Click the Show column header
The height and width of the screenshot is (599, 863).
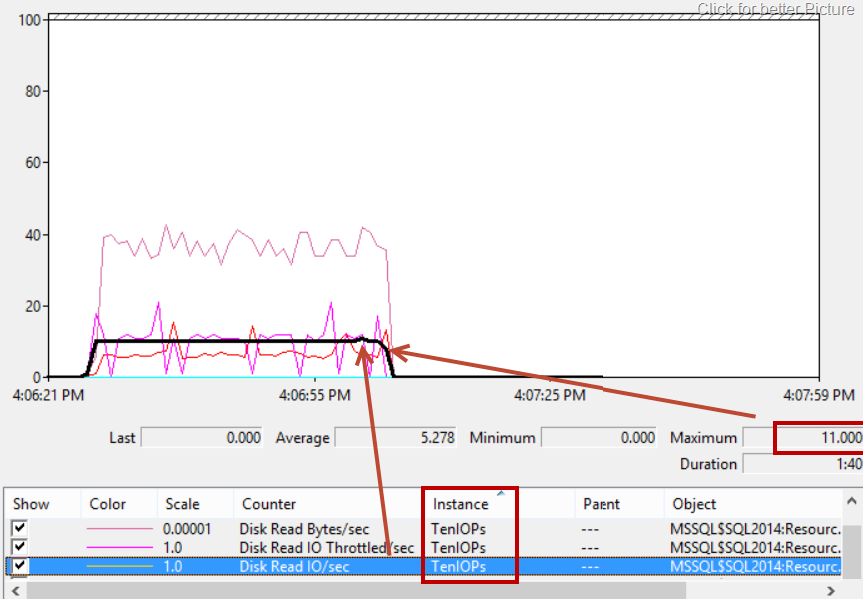click(x=31, y=504)
